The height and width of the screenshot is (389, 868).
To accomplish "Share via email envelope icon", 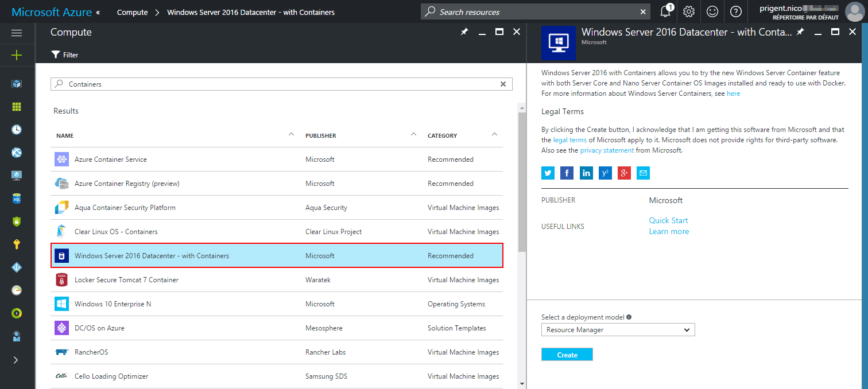I will (x=643, y=173).
